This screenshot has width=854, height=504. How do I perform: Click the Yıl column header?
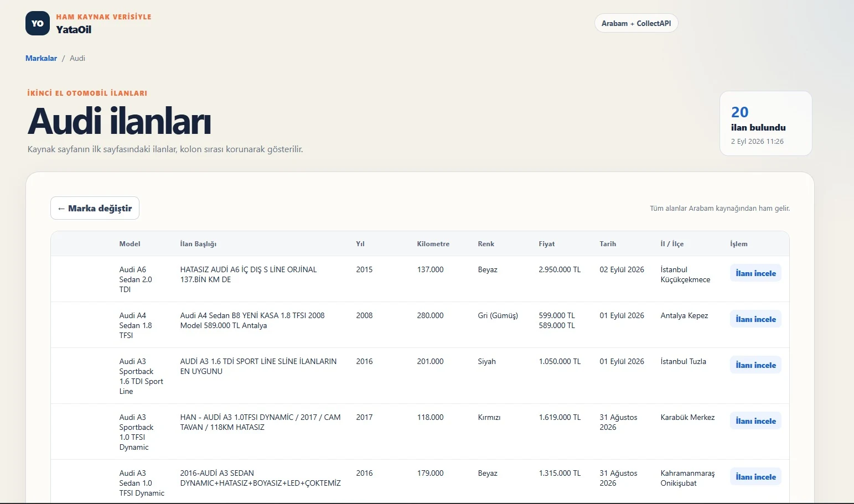coord(360,244)
